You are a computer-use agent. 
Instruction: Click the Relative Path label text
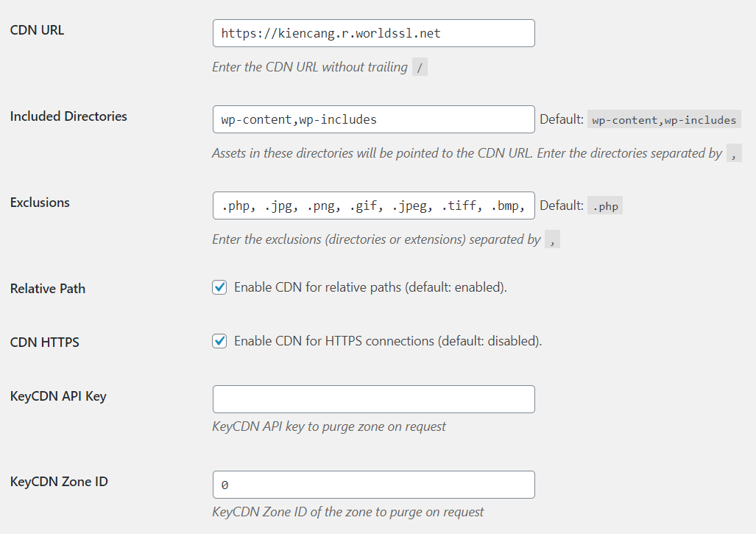click(47, 289)
